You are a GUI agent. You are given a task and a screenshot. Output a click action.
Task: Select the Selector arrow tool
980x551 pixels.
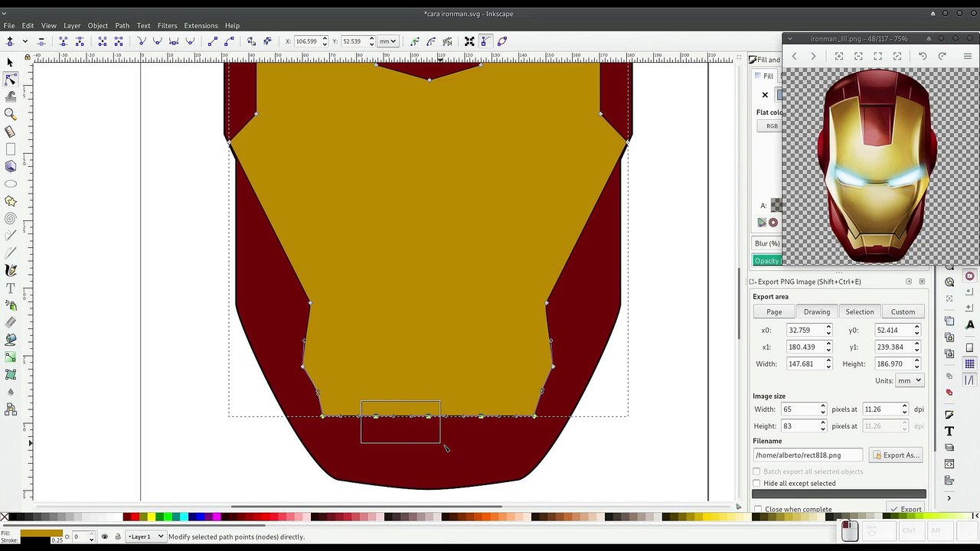pos(10,62)
